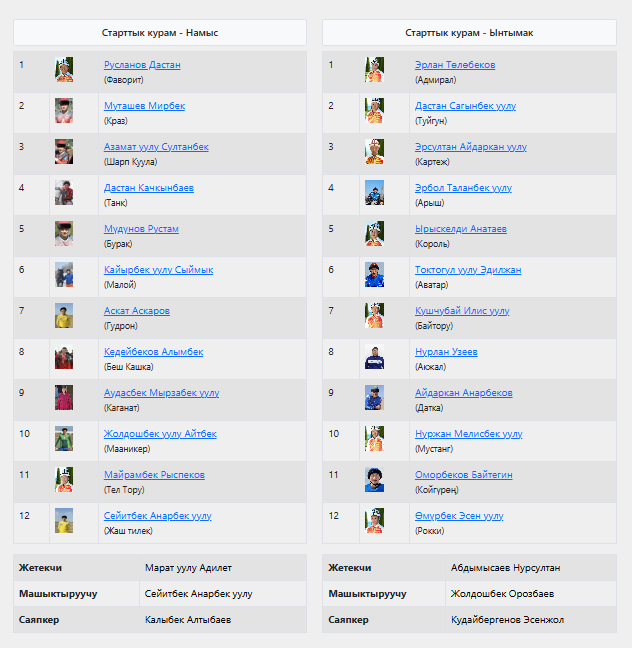The image size is (632, 648).
Task: Open Азамат уулу Султанбек's profile link
Action: [x=156, y=147]
